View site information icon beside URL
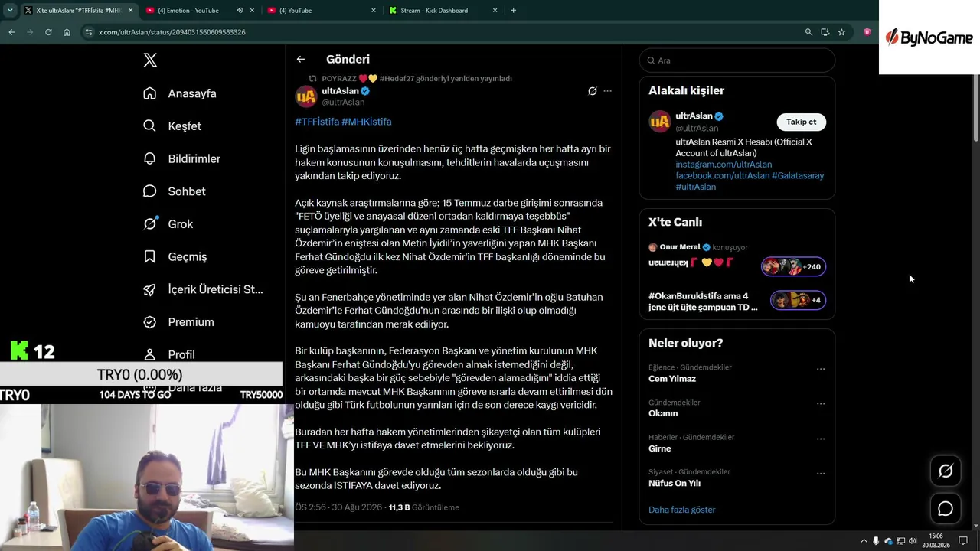The image size is (980, 551). click(89, 32)
